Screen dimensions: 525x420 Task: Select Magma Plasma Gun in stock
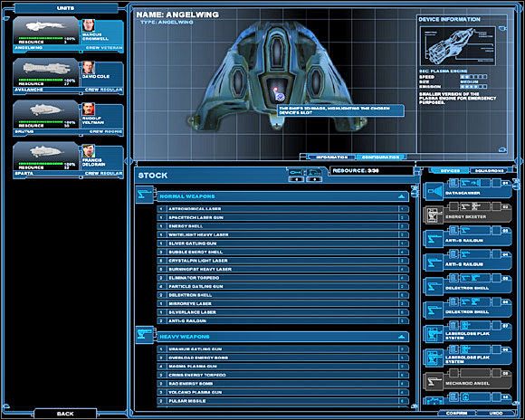(x=283, y=367)
